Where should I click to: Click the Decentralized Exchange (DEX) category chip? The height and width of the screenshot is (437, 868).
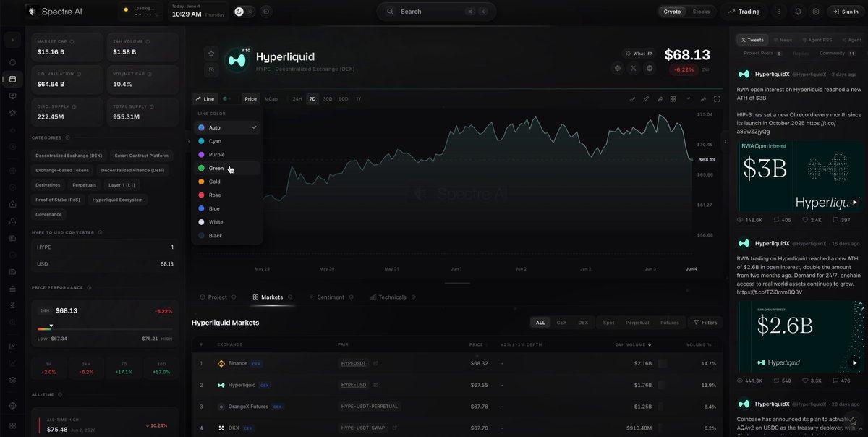click(x=69, y=156)
